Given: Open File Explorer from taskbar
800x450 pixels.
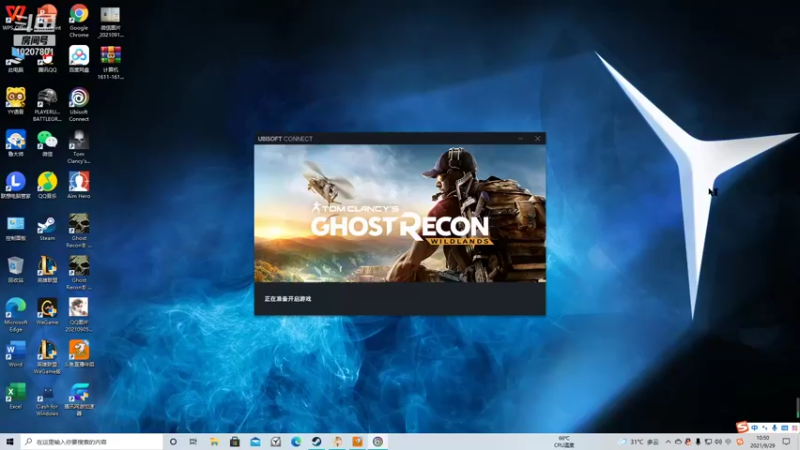Looking at the screenshot, I should pos(214,441).
